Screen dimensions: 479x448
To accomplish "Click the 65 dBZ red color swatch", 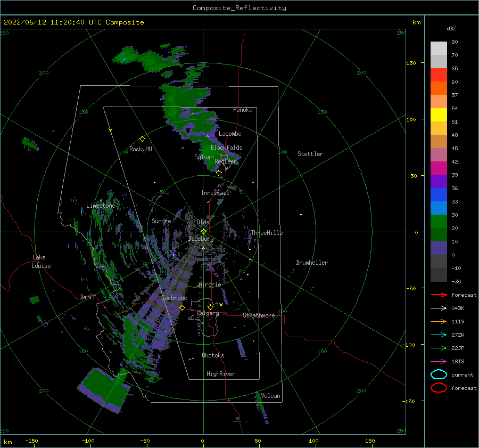I will pyautogui.click(x=439, y=75).
